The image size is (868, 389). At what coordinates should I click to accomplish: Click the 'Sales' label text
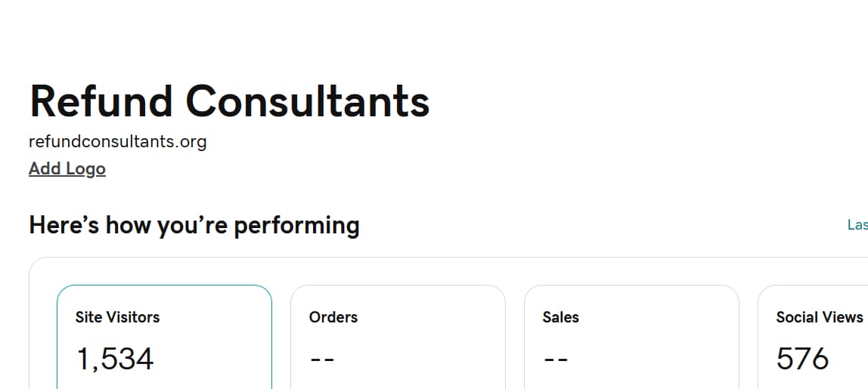point(560,317)
